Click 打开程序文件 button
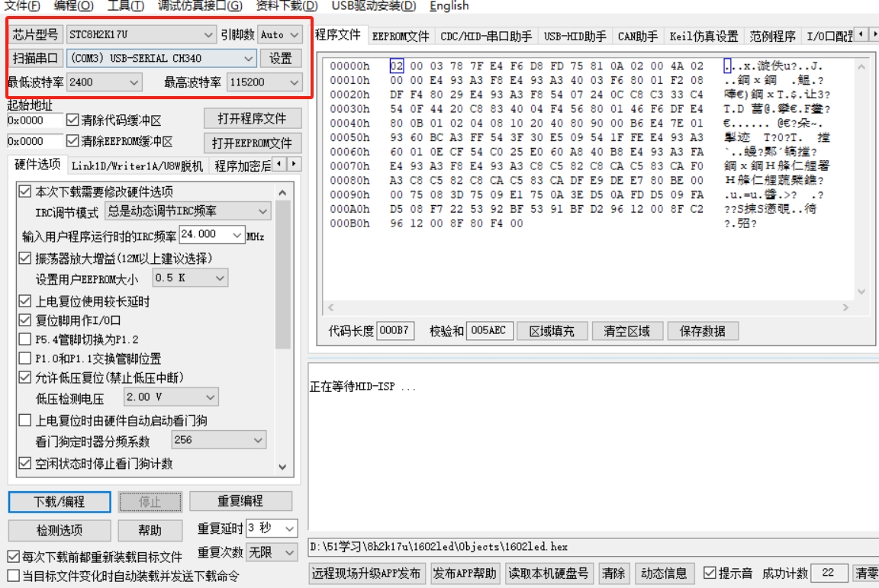This screenshot has height=588, width=879. (253, 119)
